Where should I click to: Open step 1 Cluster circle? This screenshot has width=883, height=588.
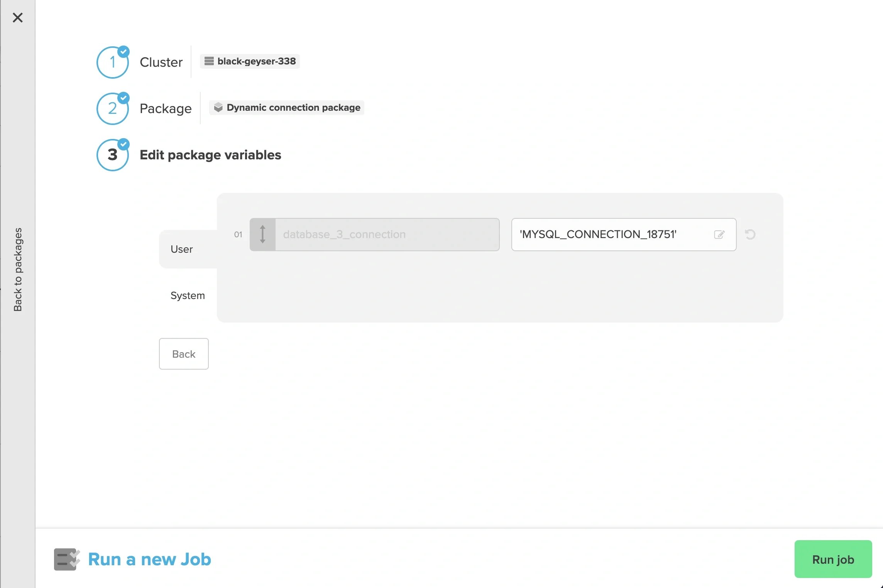tap(112, 63)
